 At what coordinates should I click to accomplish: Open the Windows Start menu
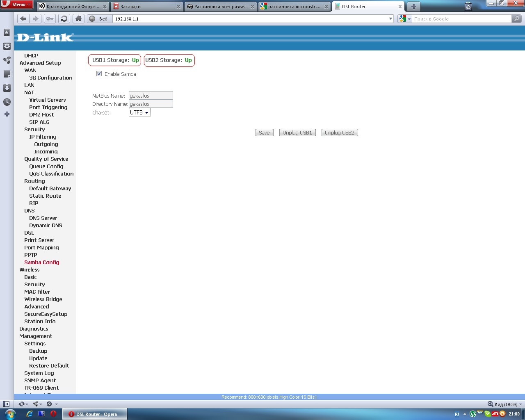tap(10, 414)
